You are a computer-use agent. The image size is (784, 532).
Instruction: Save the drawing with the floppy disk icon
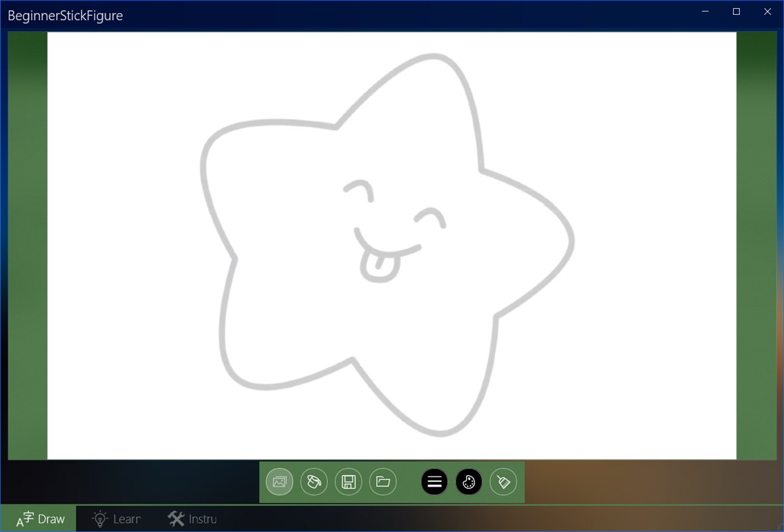pos(348,481)
